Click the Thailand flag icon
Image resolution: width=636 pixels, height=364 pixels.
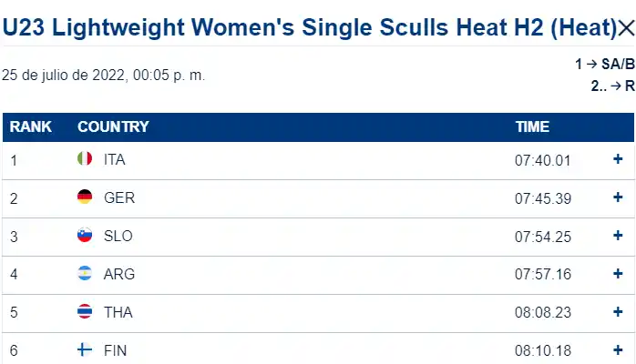85,312
